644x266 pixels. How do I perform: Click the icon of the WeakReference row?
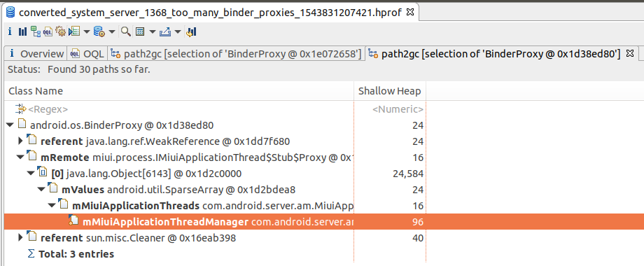coord(32,140)
